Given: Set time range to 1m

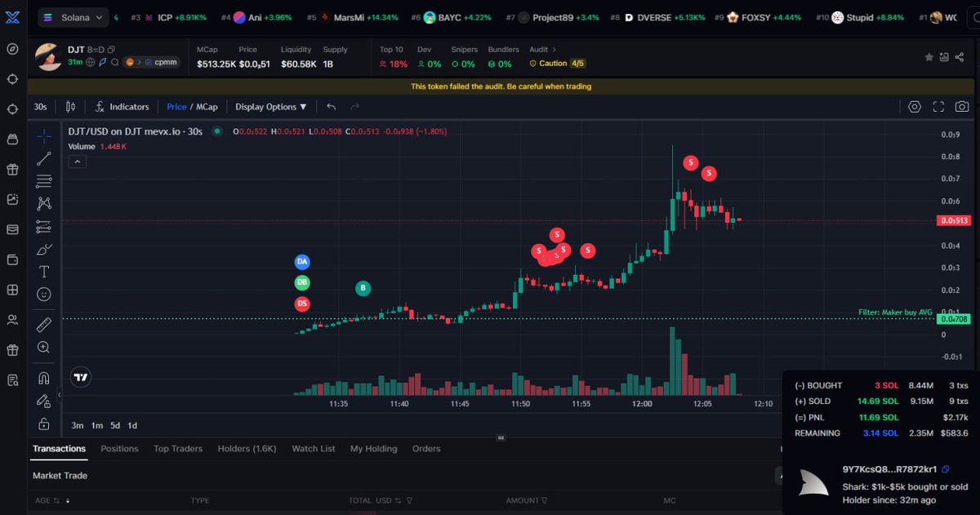Looking at the screenshot, I should 97,425.
